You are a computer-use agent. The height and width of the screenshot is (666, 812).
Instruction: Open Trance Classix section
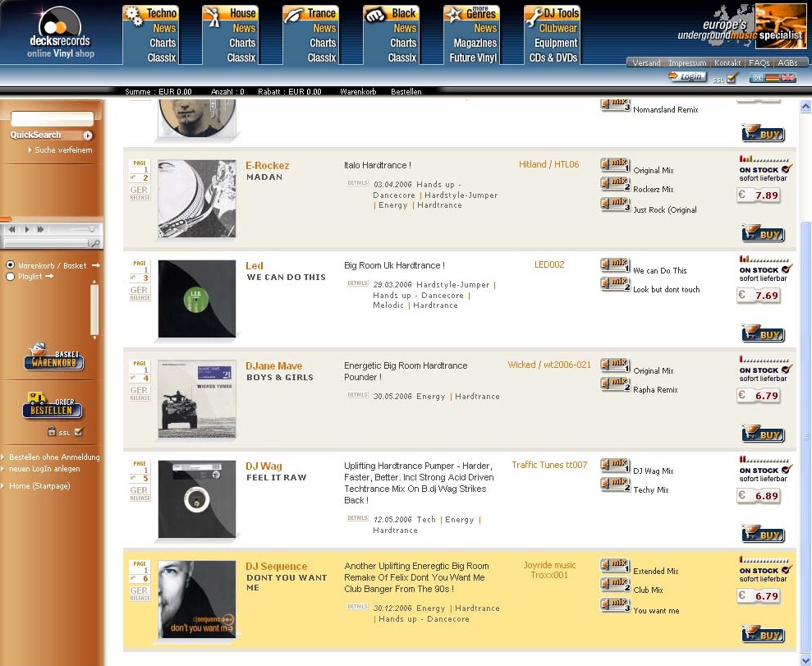pyautogui.click(x=322, y=57)
